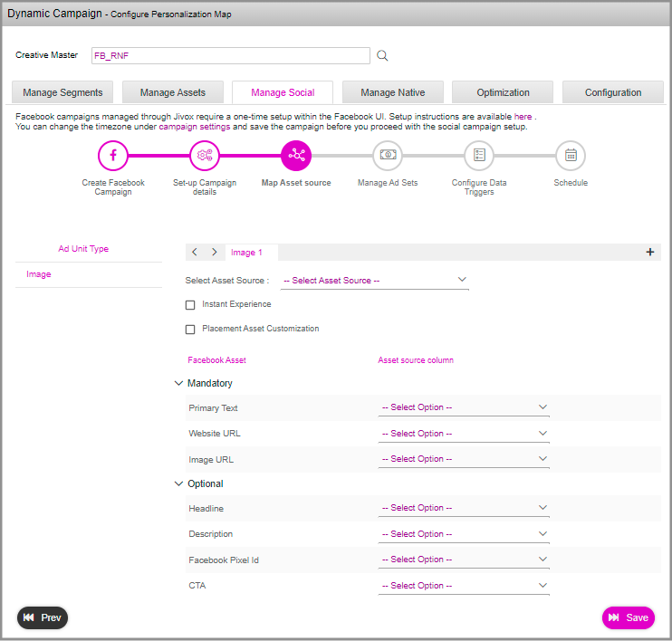Click the Create Facebook Campaign step icon

click(x=113, y=155)
